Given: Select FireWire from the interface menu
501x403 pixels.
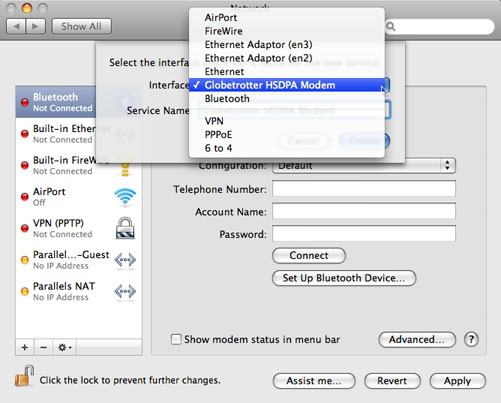Looking at the screenshot, I should pos(287,31).
